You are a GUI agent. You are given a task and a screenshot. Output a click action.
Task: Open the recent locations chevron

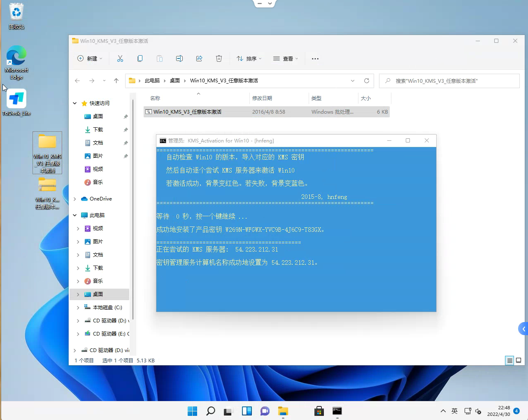[x=104, y=81]
